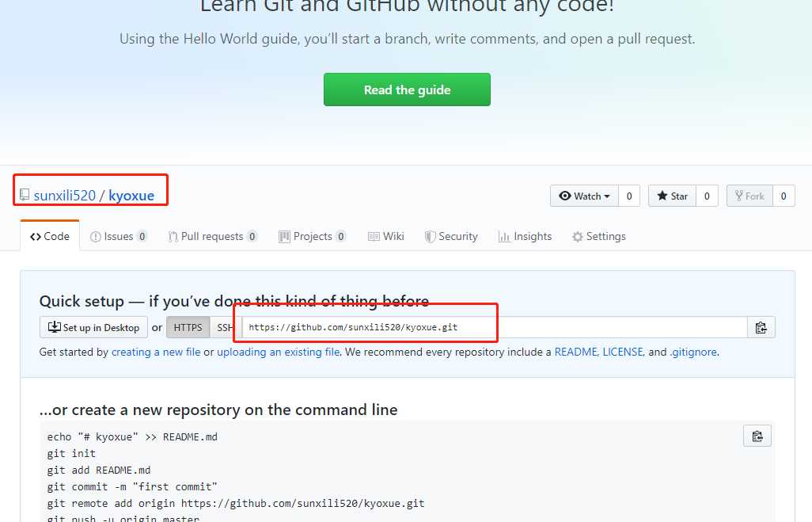
Task: Click the shield icon of Security tab
Action: (430, 237)
